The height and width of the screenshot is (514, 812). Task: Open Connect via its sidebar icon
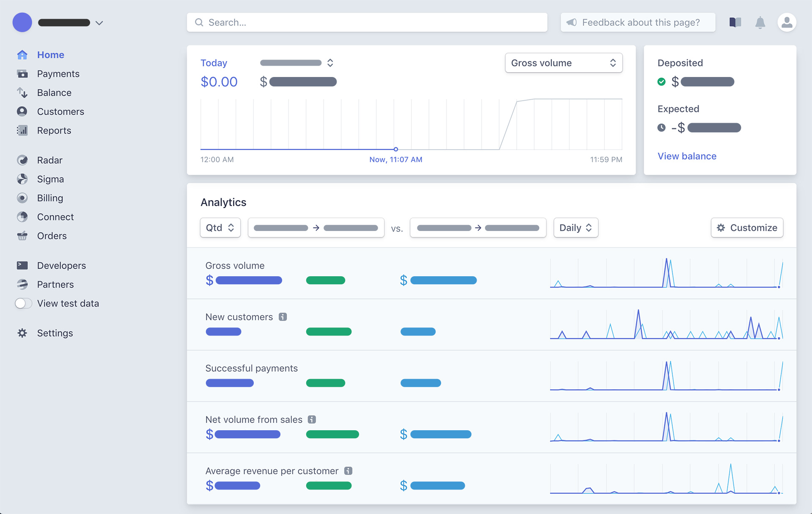(x=22, y=217)
